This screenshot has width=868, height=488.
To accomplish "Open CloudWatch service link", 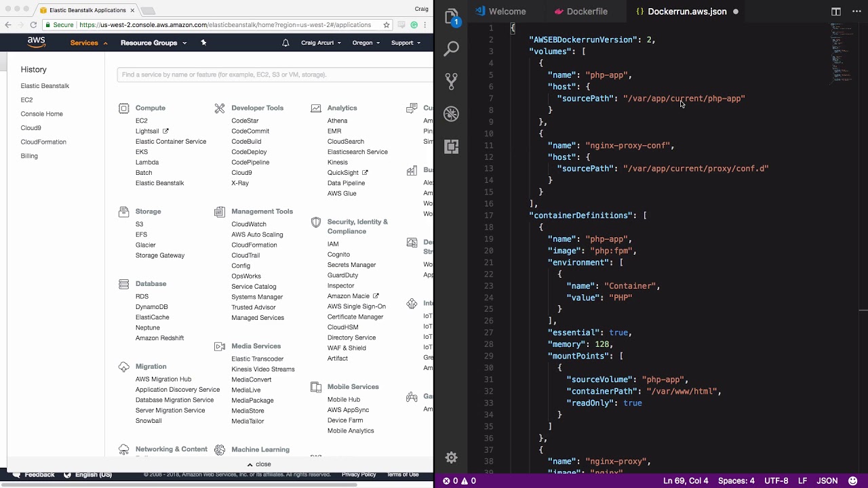I will 249,224.
